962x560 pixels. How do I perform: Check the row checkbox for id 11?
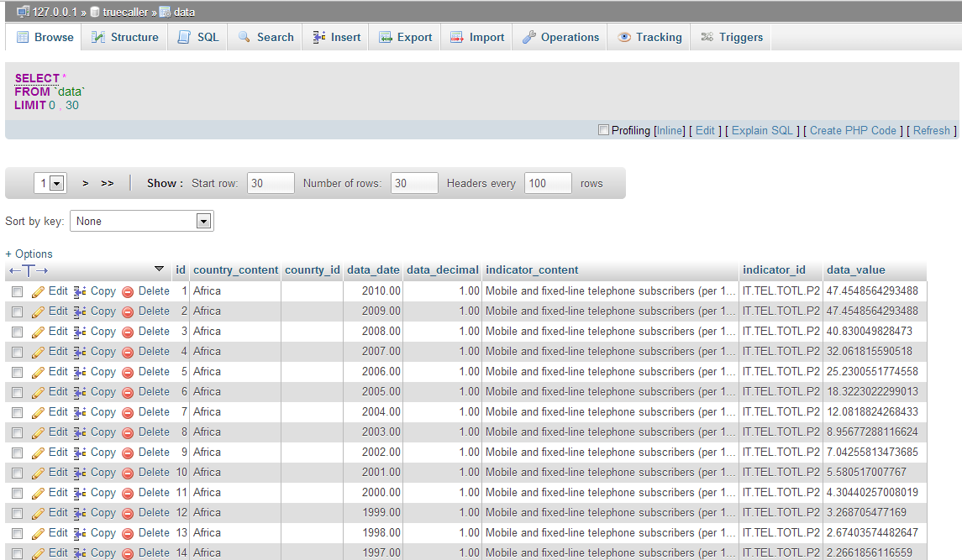point(17,494)
